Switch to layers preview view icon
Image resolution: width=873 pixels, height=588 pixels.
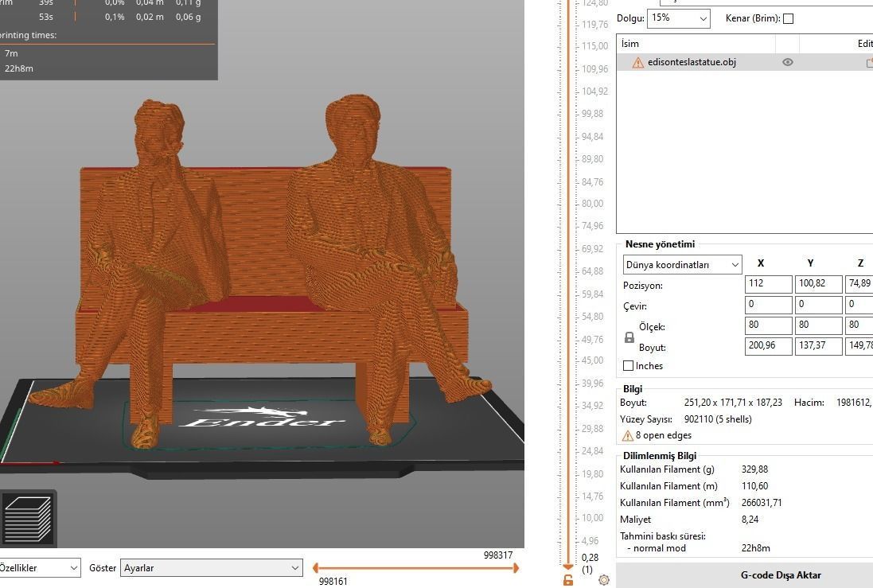pos(28,519)
